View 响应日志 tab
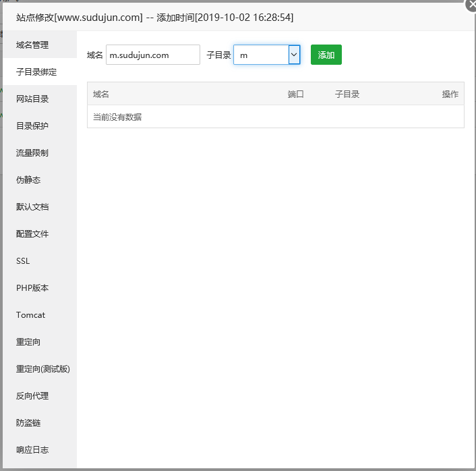 pos(32,450)
